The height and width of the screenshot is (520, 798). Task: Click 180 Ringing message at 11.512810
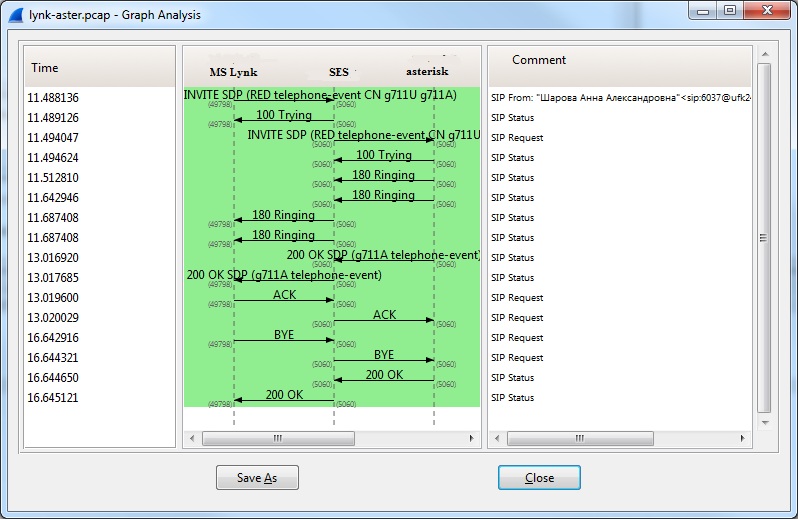pyautogui.click(x=384, y=175)
